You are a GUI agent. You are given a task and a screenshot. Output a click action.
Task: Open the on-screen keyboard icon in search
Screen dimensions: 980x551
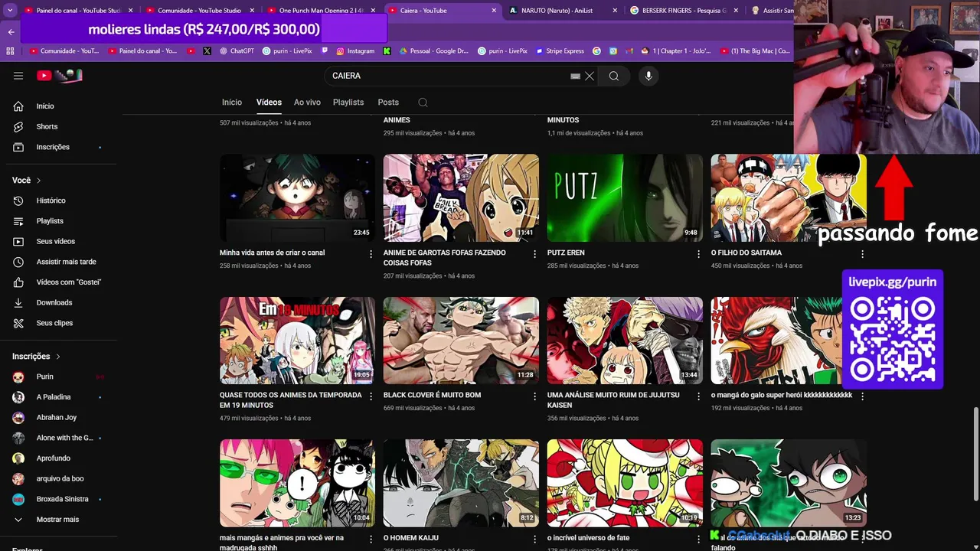pyautogui.click(x=575, y=77)
